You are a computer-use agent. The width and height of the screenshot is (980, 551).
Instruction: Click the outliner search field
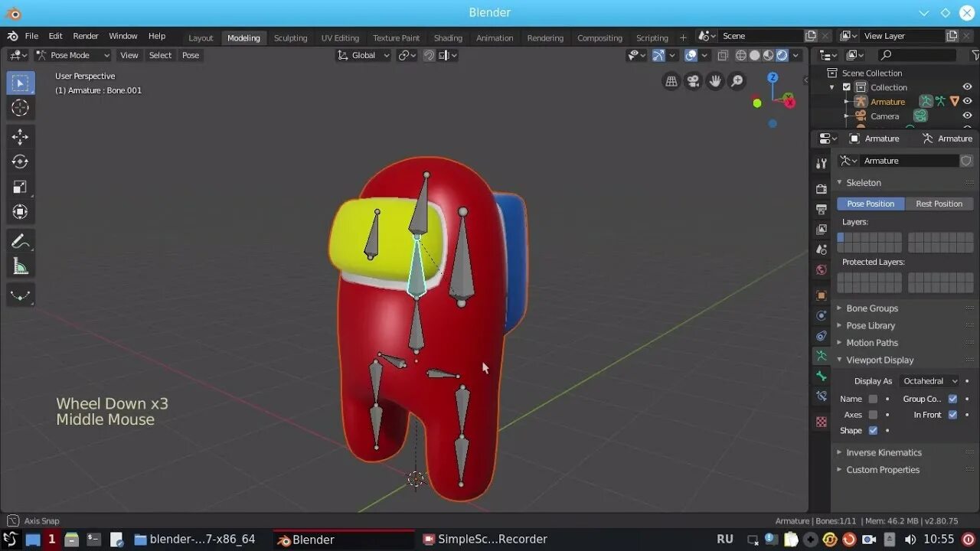pyautogui.click(x=916, y=55)
